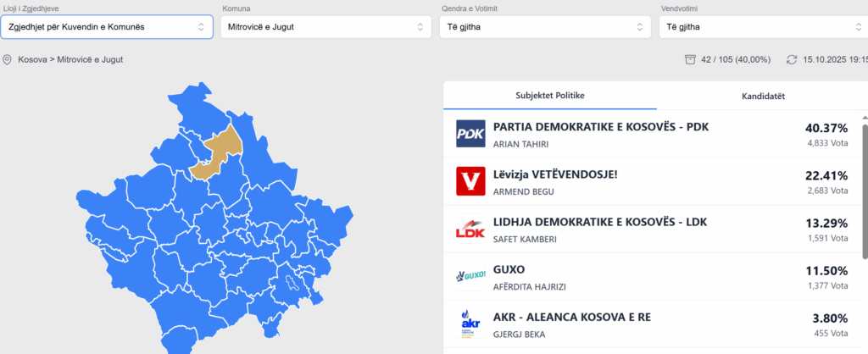Open the Komuna dropdown
868x354 pixels.
(x=327, y=27)
